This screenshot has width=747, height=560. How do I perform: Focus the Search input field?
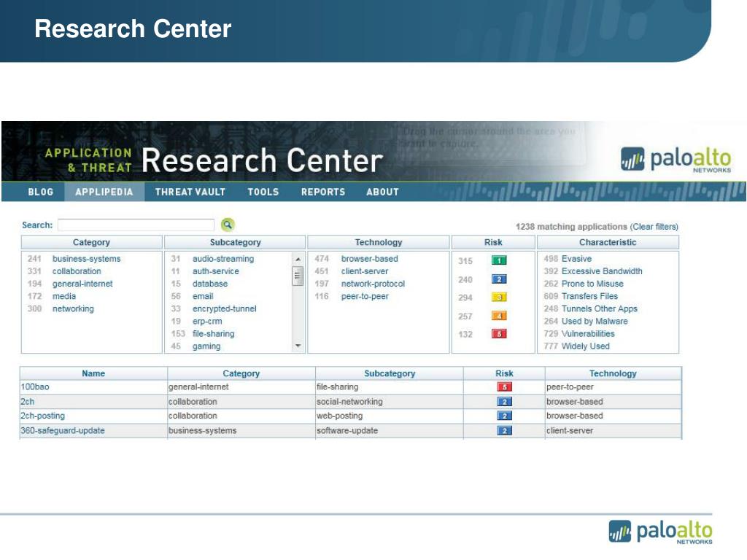tap(136, 225)
